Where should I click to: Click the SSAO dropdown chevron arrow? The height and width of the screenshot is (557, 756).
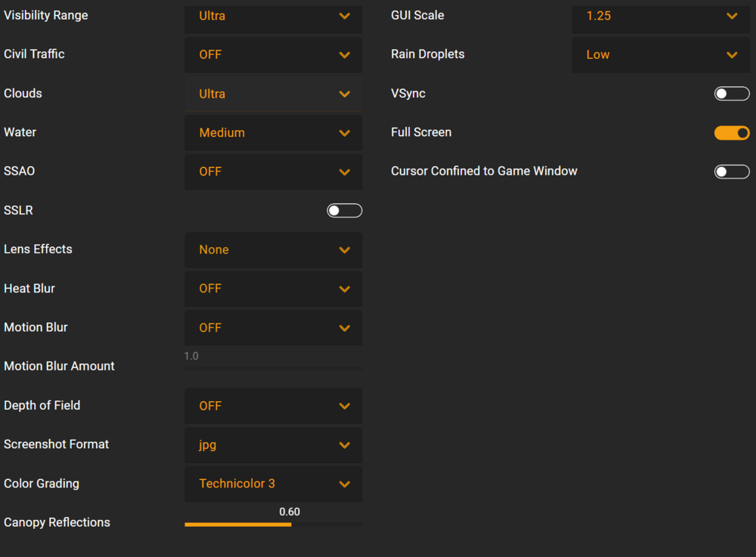345,172
